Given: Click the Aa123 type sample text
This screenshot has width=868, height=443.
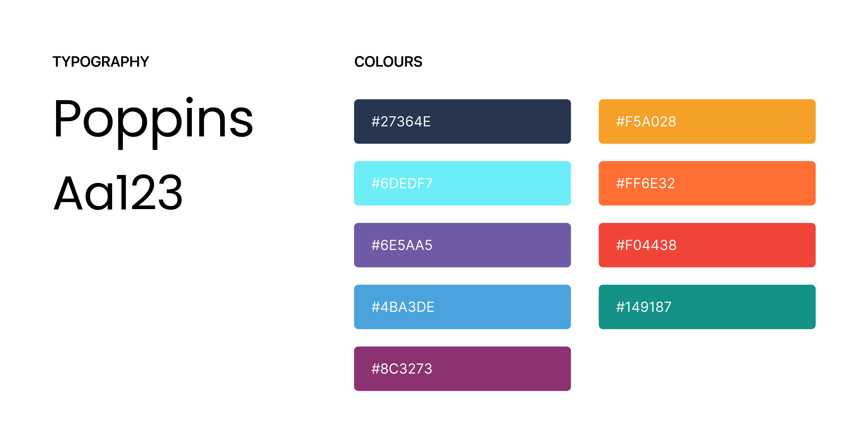Looking at the screenshot, I should pyautogui.click(x=118, y=192).
